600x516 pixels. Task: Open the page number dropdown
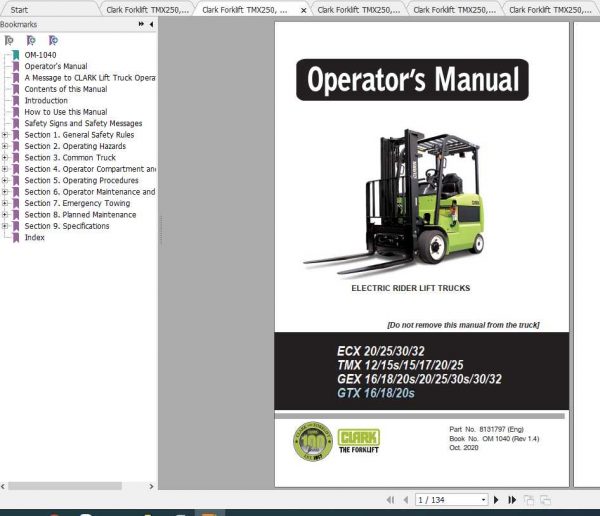[x=483, y=500]
